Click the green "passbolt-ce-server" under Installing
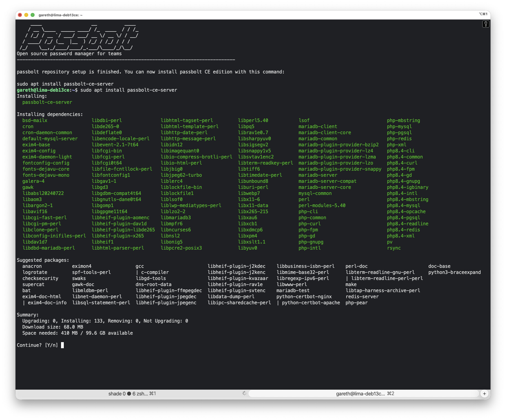 tap(47, 102)
